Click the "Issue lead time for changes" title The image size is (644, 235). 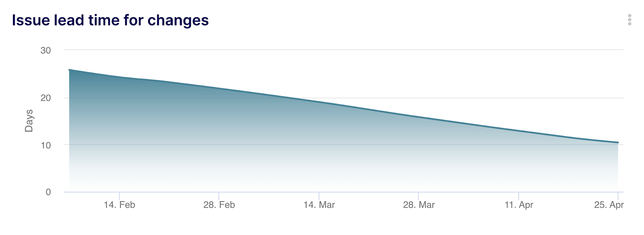pyautogui.click(x=110, y=20)
